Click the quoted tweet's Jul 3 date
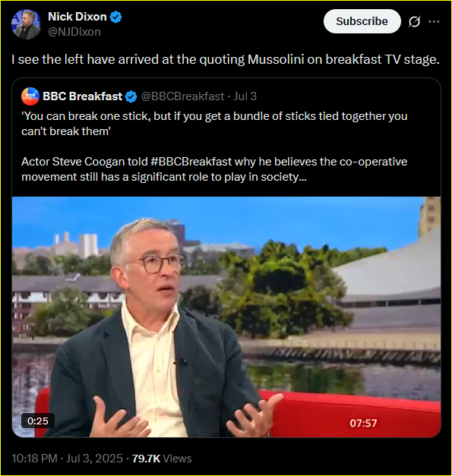 tap(245, 96)
